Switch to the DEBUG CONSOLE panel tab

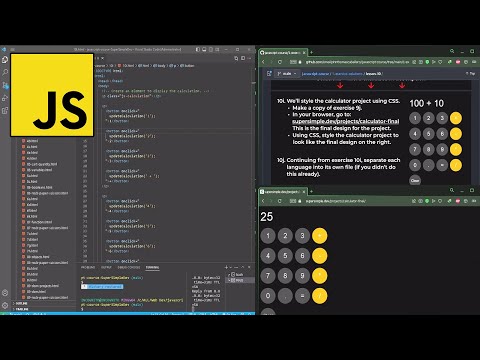pos(129,267)
